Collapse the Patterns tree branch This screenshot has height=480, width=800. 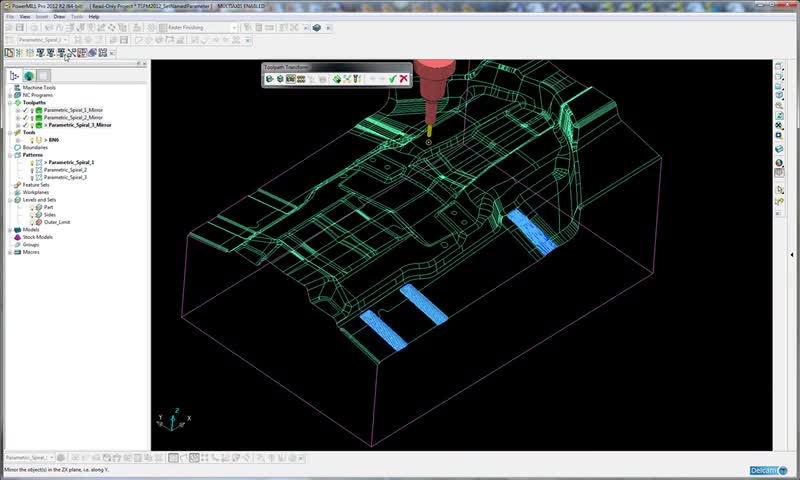pos(10,155)
